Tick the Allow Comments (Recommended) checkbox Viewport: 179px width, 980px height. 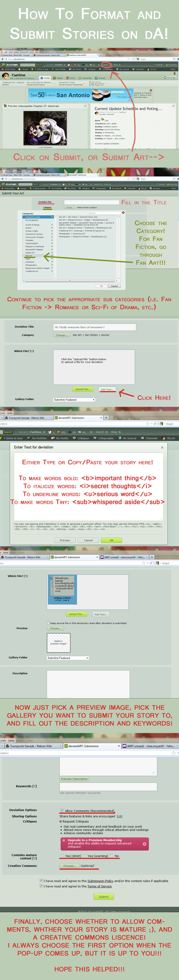point(62,811)
